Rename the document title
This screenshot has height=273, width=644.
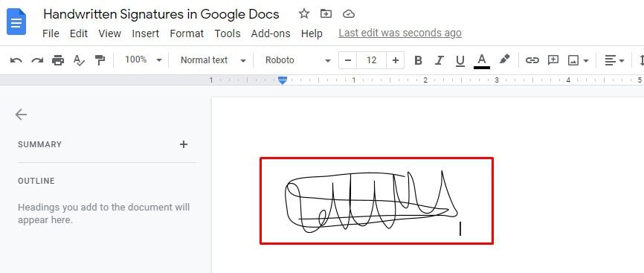coord(161,14)
